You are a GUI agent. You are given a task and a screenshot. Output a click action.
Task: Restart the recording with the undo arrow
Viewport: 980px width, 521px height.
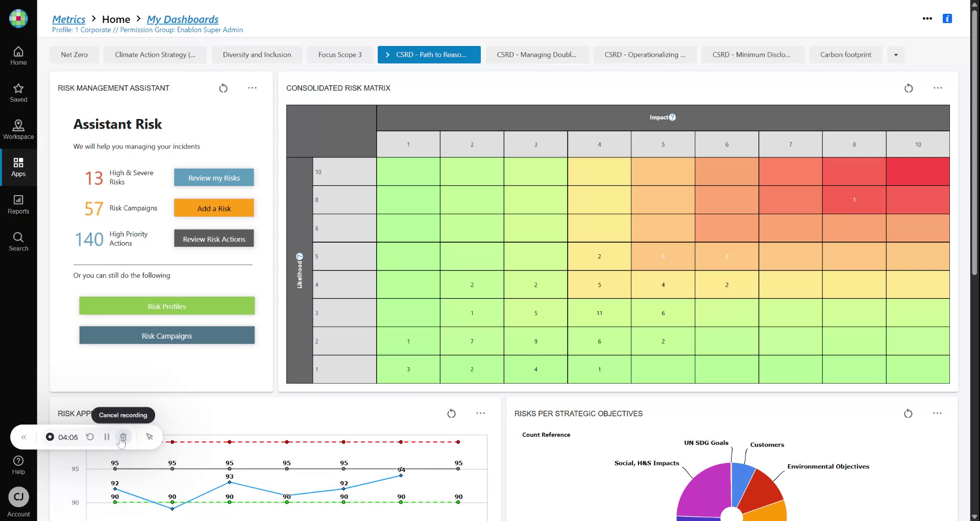90,437
